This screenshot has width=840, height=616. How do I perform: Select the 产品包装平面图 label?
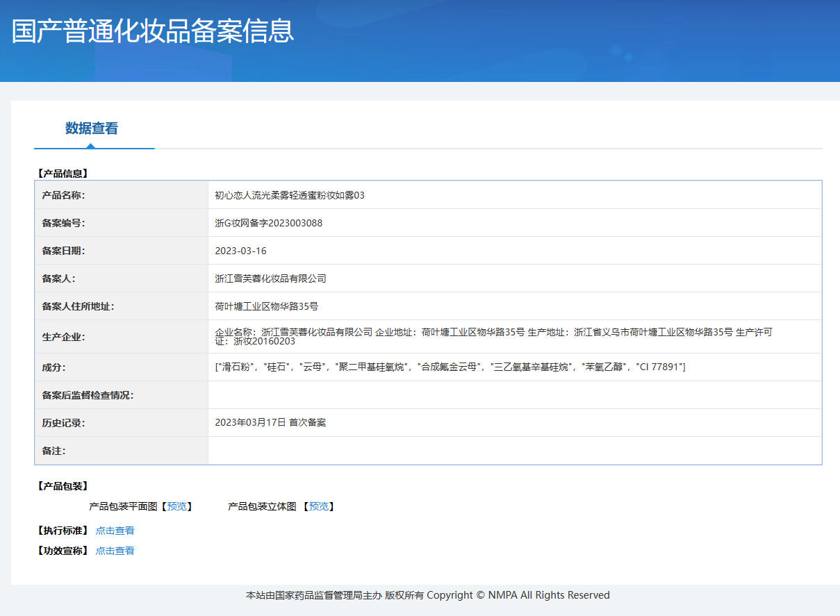click(x=124, y=506)
